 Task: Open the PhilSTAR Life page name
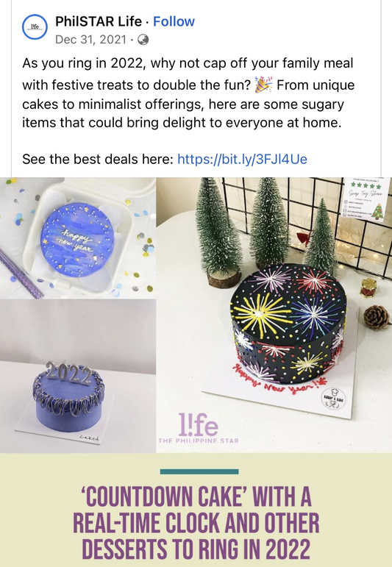point(98,22)
